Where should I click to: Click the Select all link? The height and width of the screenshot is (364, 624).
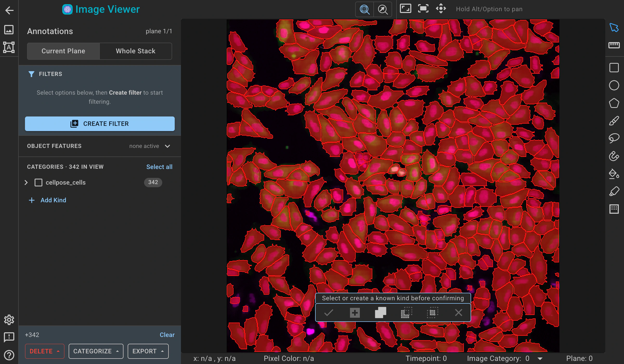tap(159, 167)
